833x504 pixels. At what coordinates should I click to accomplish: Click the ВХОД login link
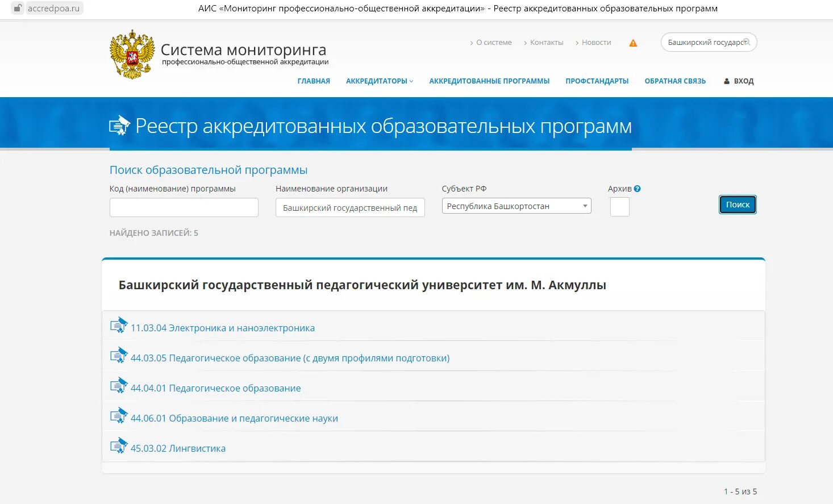click(744, 81)
